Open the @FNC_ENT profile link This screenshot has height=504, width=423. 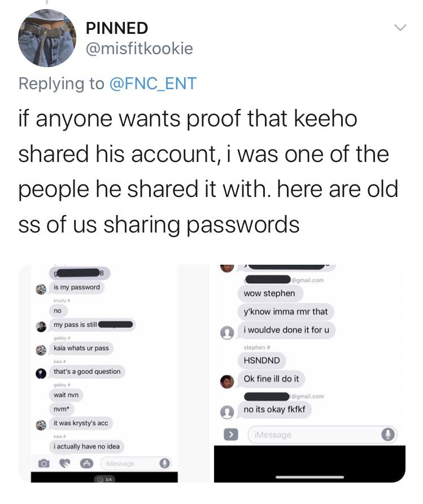pyautogui.click(x=153, y=84)
